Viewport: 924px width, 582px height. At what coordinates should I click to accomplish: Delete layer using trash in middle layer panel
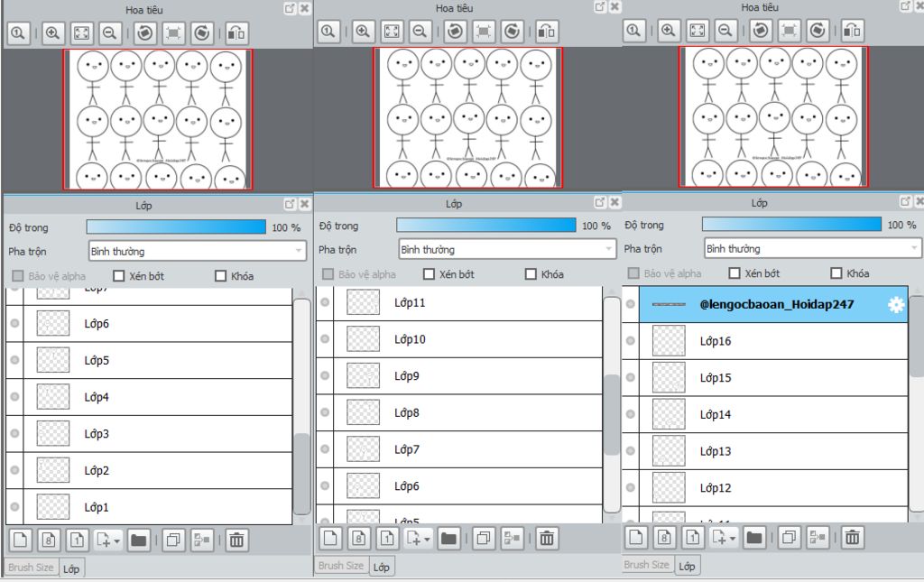(x=547, y=538)
